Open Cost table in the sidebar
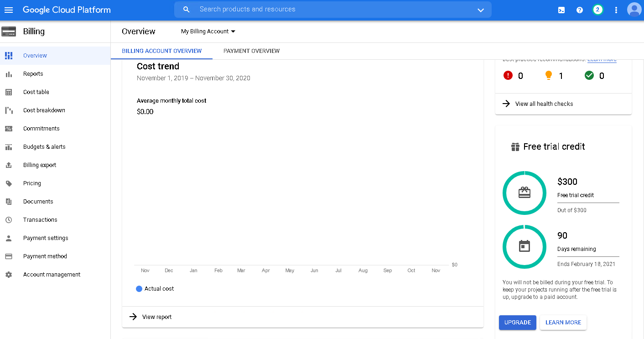This screenshot has height=339, width=644. coord(36,92)
